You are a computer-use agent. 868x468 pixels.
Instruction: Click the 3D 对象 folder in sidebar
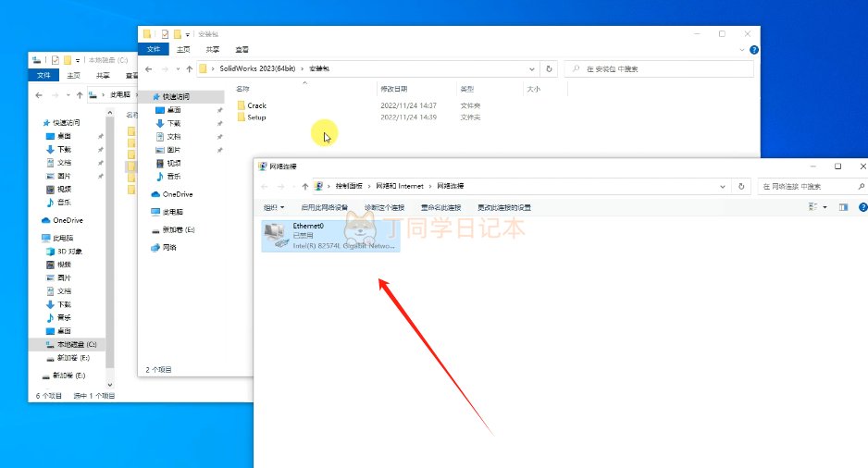tap(69, 252)
